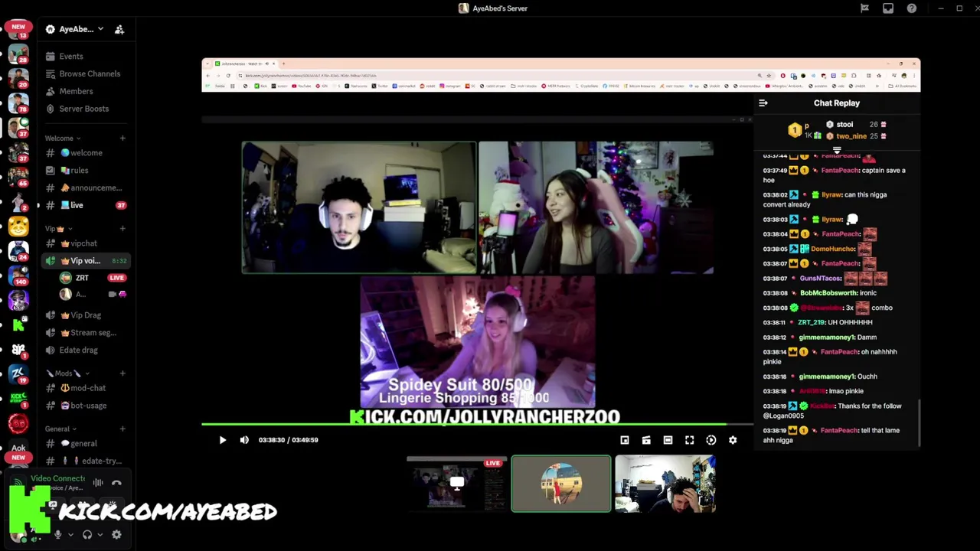Screen dimensions: 980x551
Task: Select the middle avatar call tile
Action: pos(561,484)
